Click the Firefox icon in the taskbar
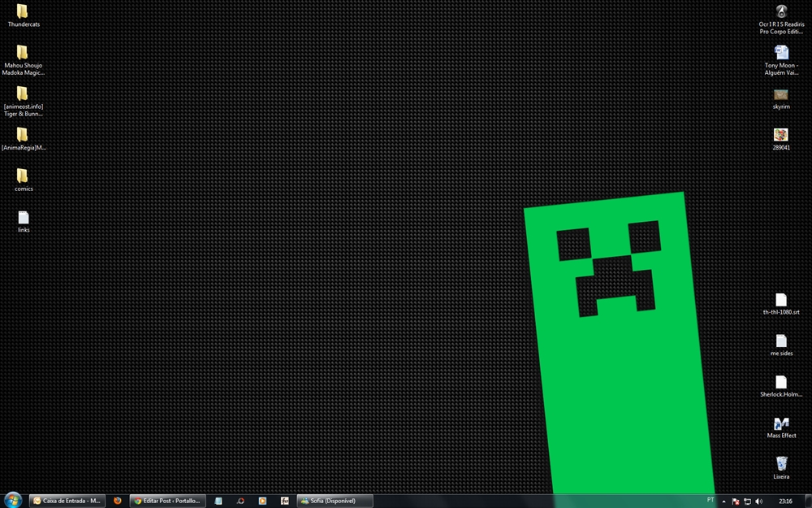812x508 pixels. [118, 501]
